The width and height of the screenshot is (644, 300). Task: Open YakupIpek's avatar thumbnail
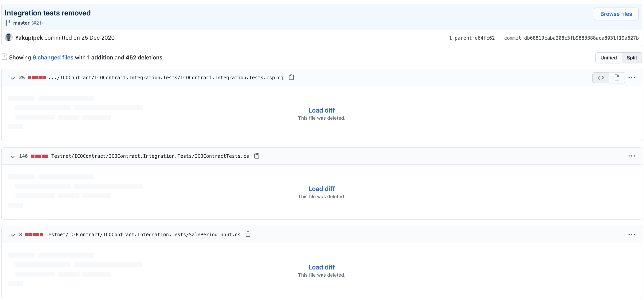click(9, 37)
